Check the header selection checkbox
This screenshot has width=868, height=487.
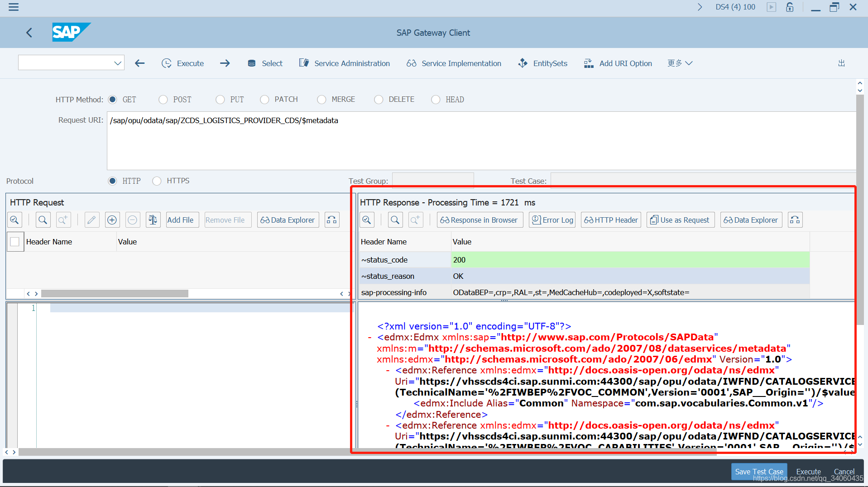pyautogui.click(x=15, y=242)
